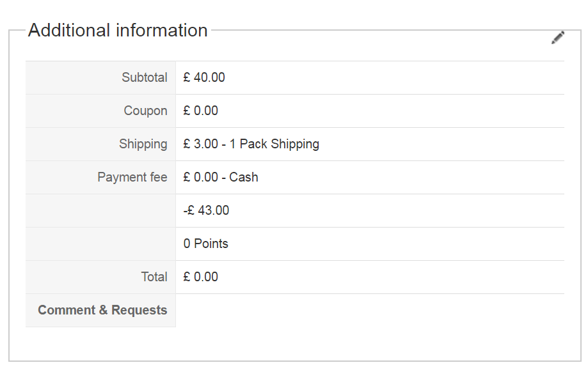Click the Additional information heading
The height and width of the screenshot is (372, 588).
click(x=118, y=31)
